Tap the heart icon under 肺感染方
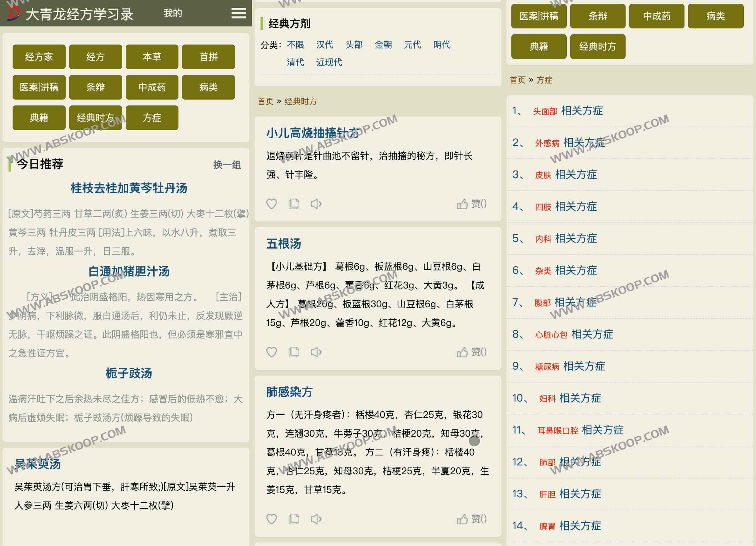 click(272, 519)
